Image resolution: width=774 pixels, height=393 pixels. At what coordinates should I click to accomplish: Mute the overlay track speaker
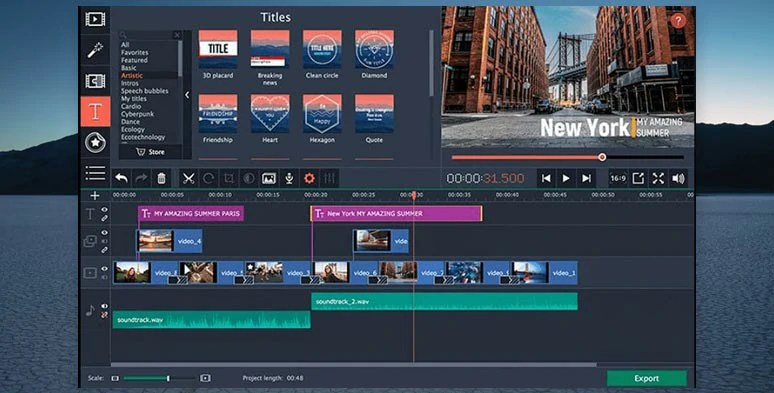[104, 241]
